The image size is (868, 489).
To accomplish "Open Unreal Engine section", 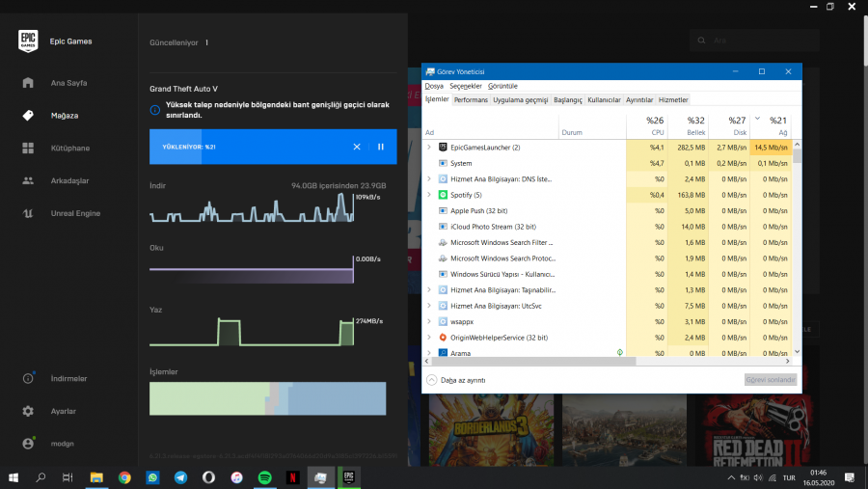I will 75,213.
